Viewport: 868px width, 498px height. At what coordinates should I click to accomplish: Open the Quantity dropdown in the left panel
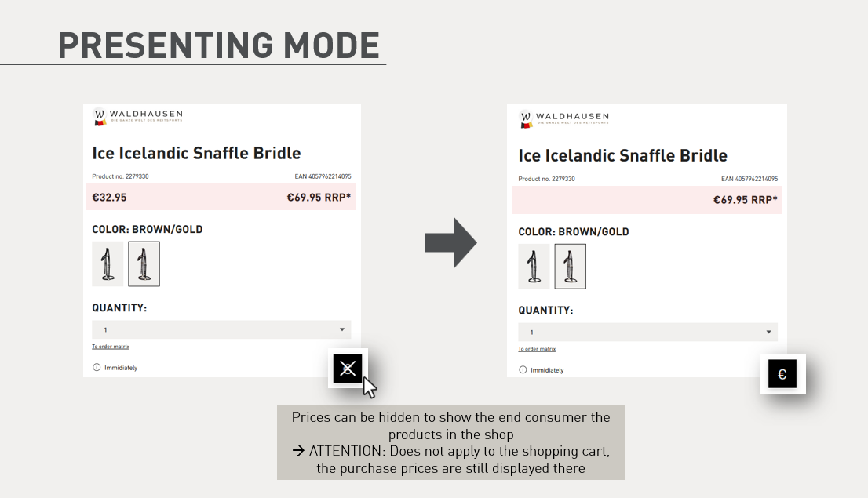pyautogui.click(x=221, y=329)
